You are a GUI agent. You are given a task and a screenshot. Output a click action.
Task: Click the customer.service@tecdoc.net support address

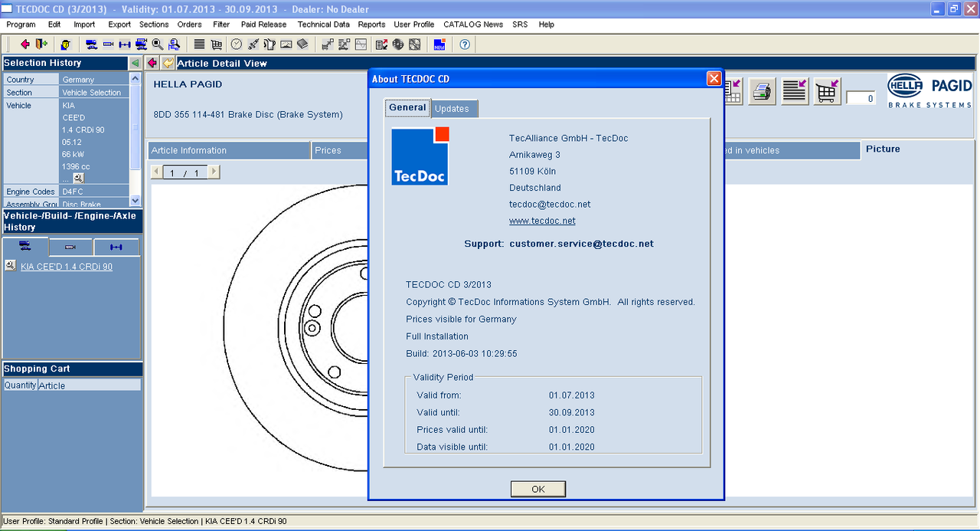[581, 244]
